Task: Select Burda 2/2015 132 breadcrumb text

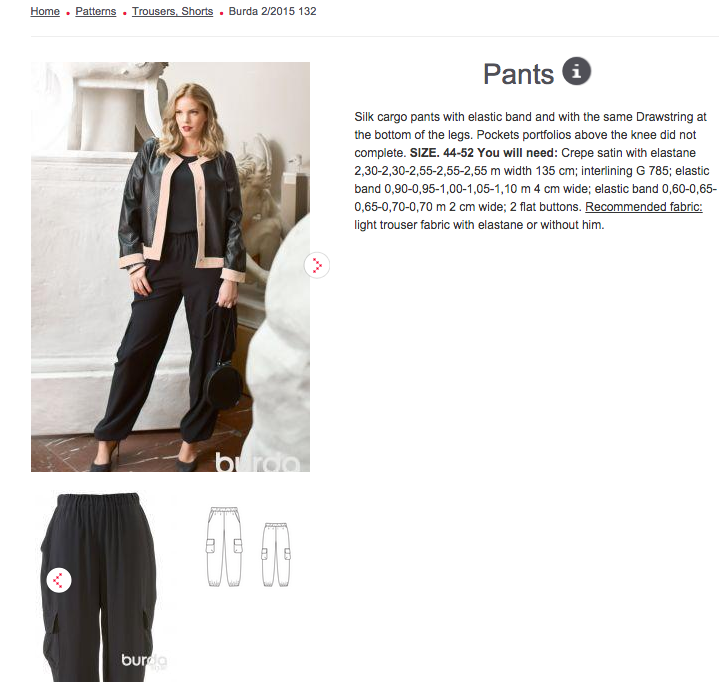Action: click(273, 11)
